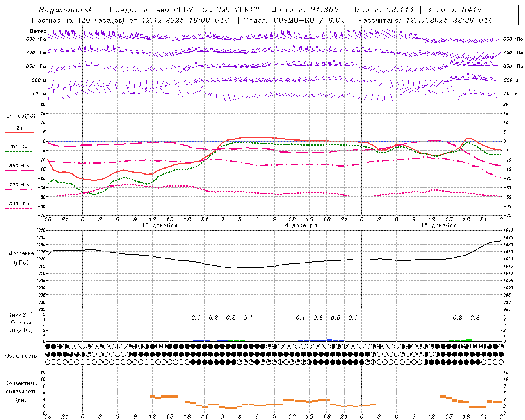525x420 pixels.
Task: Select the (мм/3ч.) precipitation unit label
Action: 21,315
